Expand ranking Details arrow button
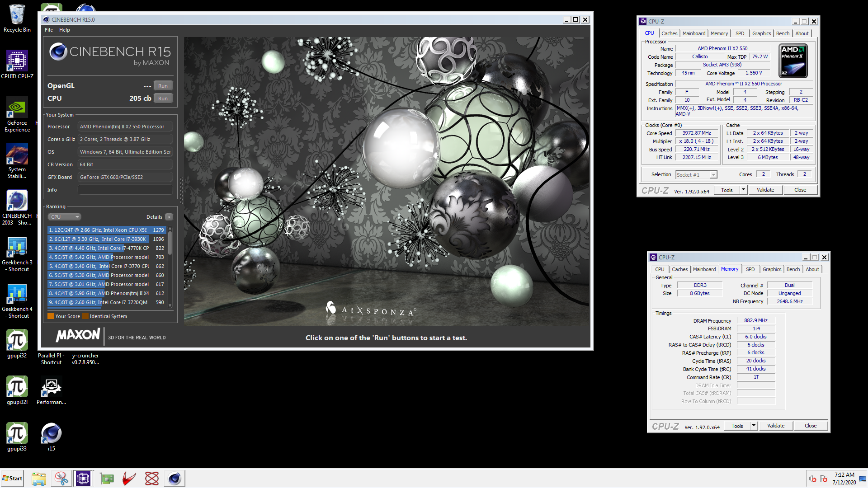Image resolution: width=868 pixels, height=488 pixels. click(x=169, y=217)
